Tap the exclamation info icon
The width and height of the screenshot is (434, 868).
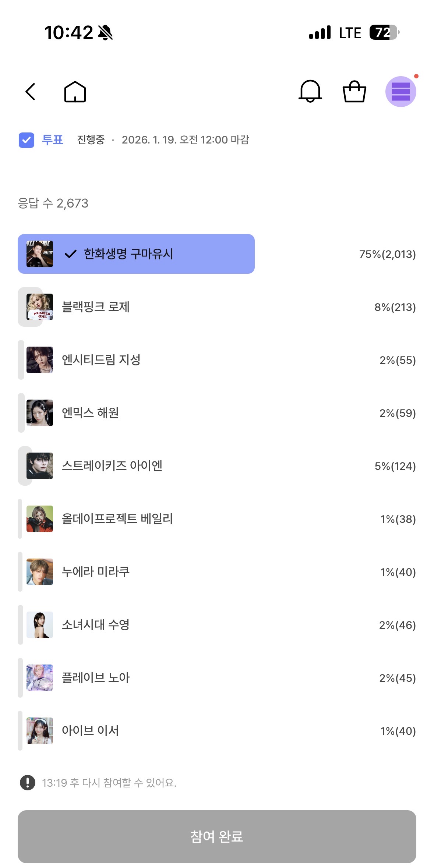click(x=28, y=783)
